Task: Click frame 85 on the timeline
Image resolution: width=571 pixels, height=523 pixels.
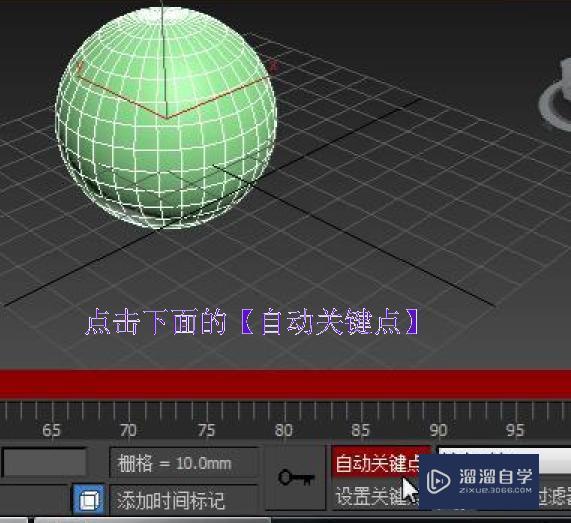Action: (361, 430)
